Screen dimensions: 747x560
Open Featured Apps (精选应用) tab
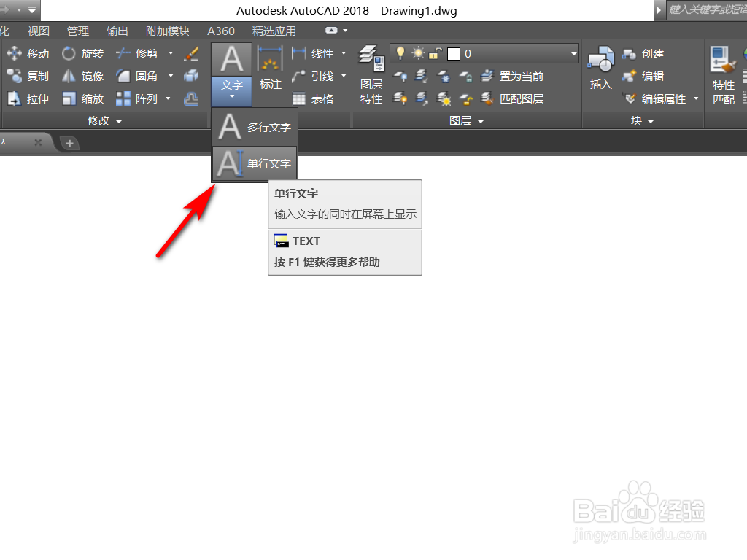pos(274,31)
